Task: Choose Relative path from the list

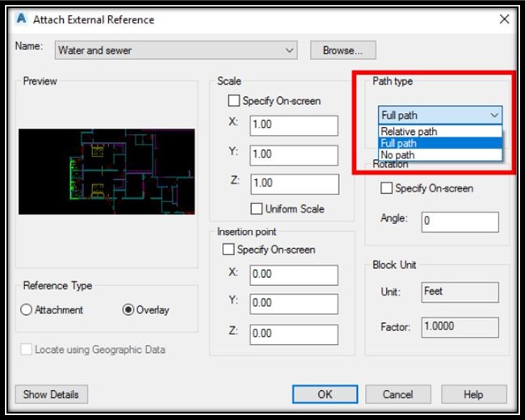Action: point(440,132)
